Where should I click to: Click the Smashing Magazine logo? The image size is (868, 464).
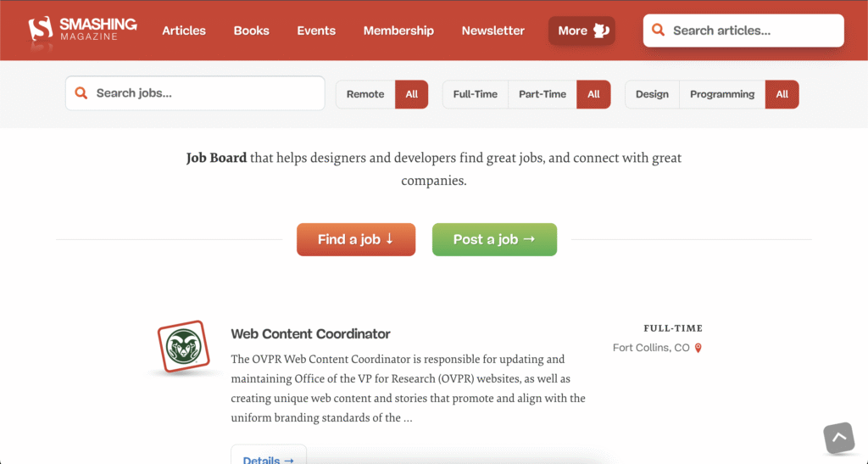(x=82, y=30)
